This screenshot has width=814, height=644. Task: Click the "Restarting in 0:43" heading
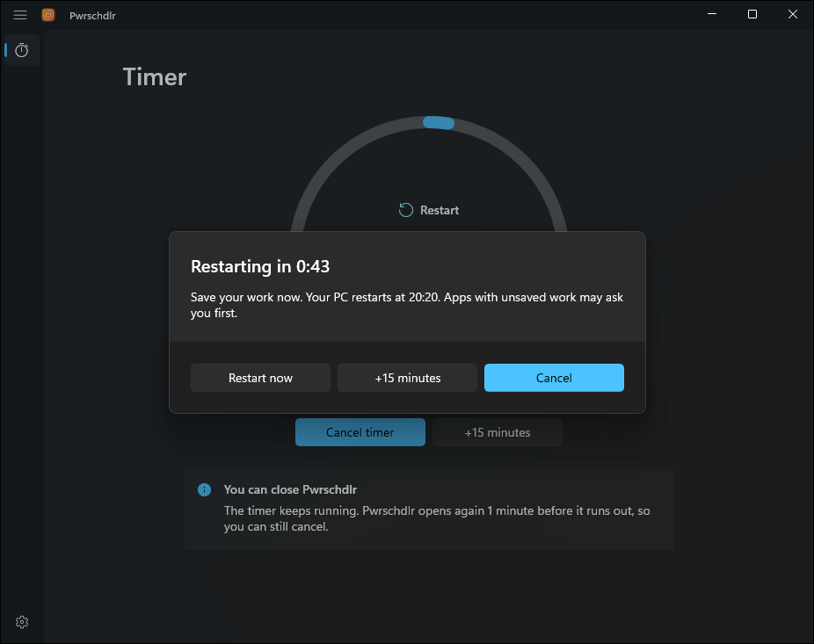(x=260, y=266)
